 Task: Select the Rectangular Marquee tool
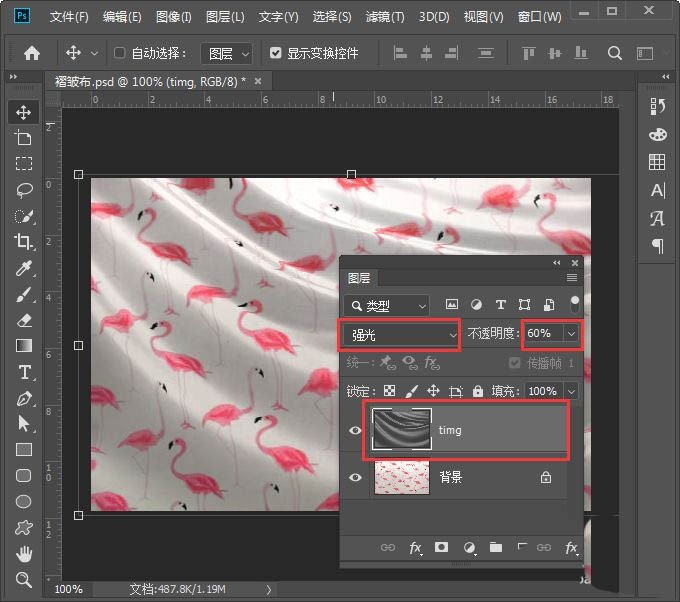[23, 164]
